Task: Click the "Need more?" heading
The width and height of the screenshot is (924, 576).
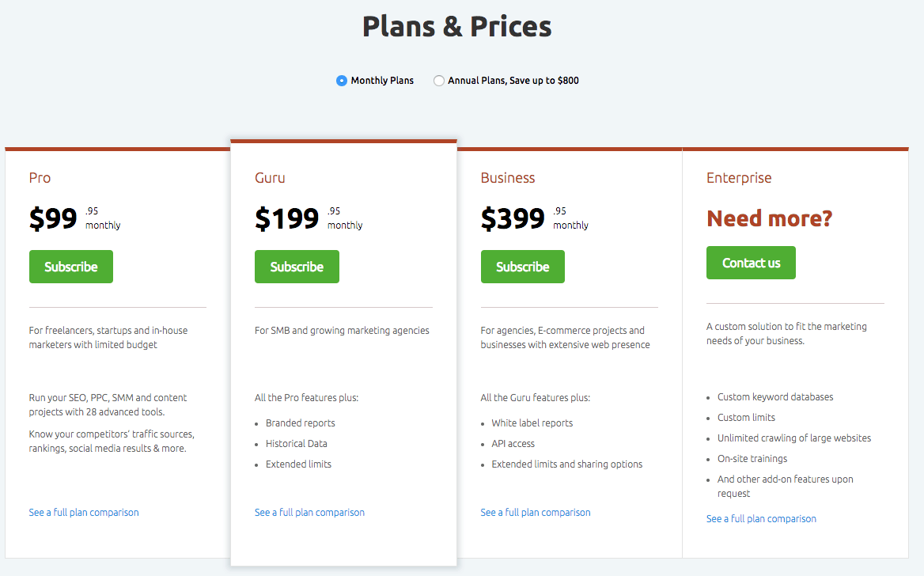Action: pyautogui.click(x=769, y=218)
